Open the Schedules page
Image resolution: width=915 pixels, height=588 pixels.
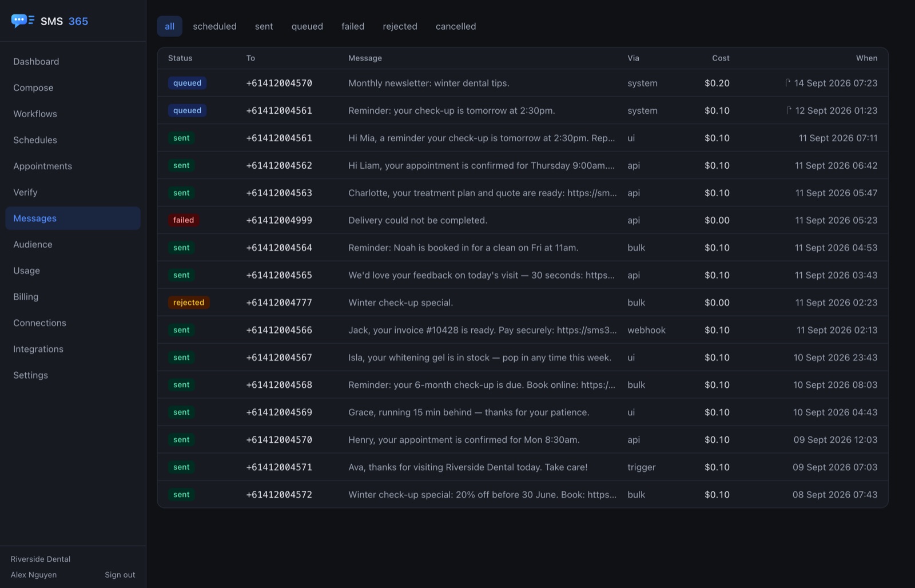click(x=73, y=140)
